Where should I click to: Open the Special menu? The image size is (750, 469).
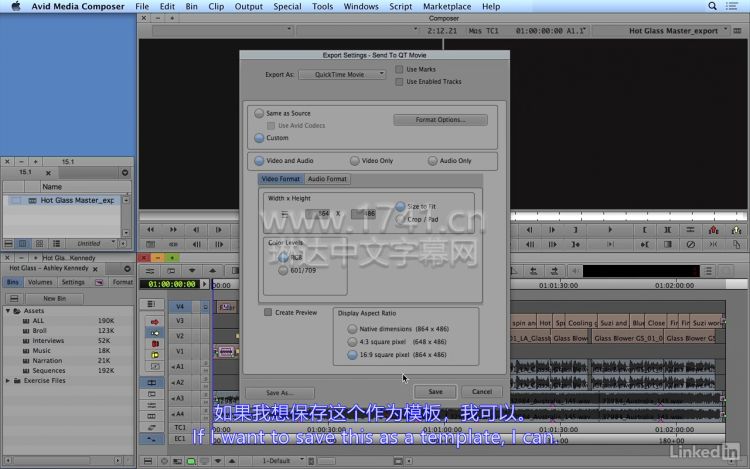pos(287,6)
